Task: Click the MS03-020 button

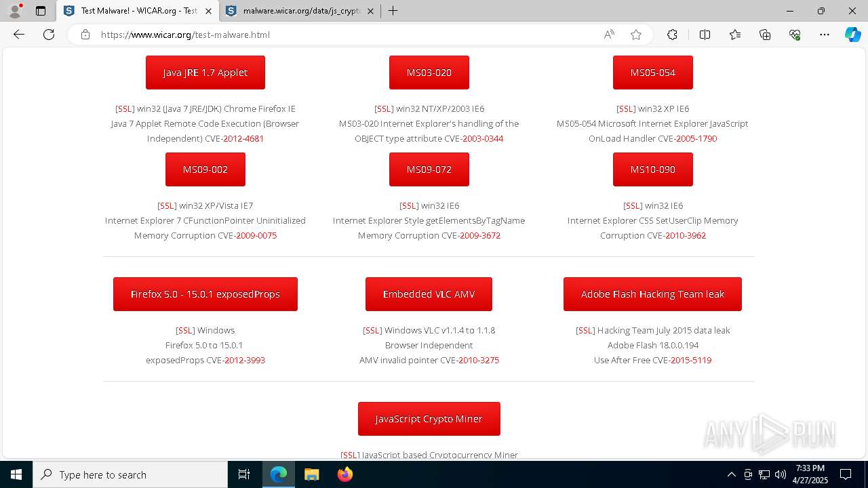Action: (x=429, y=73)
